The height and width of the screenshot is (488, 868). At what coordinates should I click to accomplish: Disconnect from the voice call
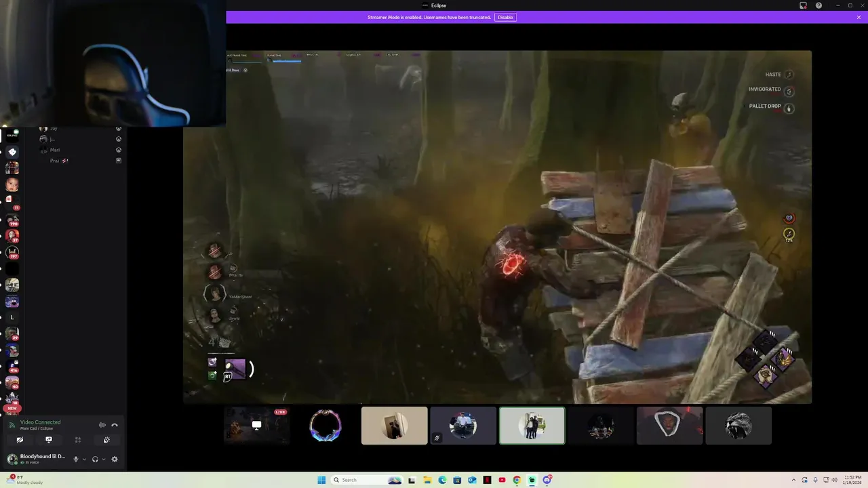115,425
